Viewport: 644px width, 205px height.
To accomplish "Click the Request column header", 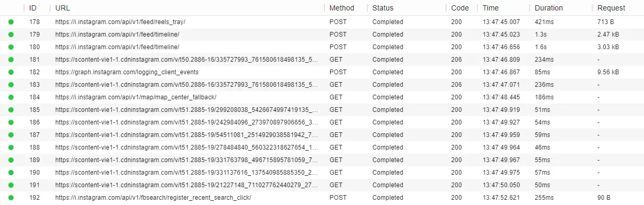I will coord(611,8).
